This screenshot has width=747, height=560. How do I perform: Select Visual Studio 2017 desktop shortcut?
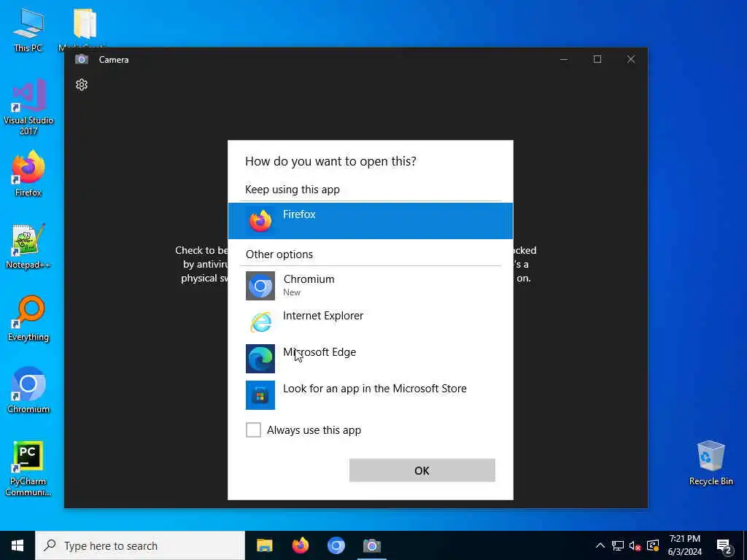[28, 107]
